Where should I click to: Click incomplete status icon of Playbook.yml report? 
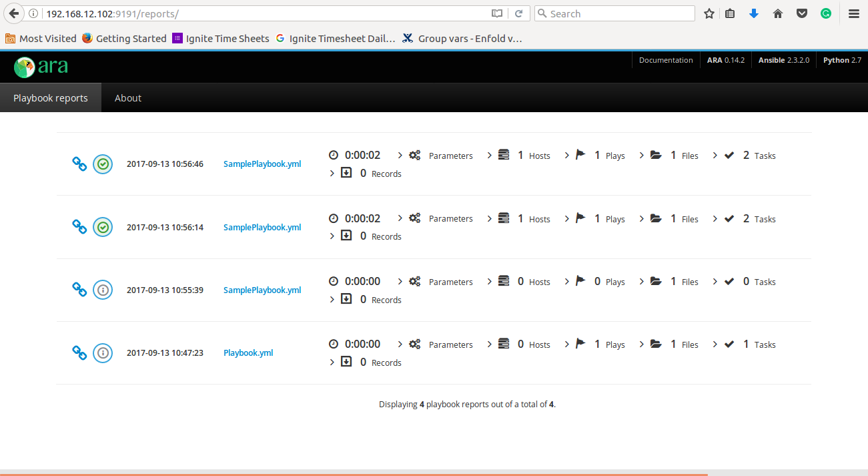tap(103, 352)
